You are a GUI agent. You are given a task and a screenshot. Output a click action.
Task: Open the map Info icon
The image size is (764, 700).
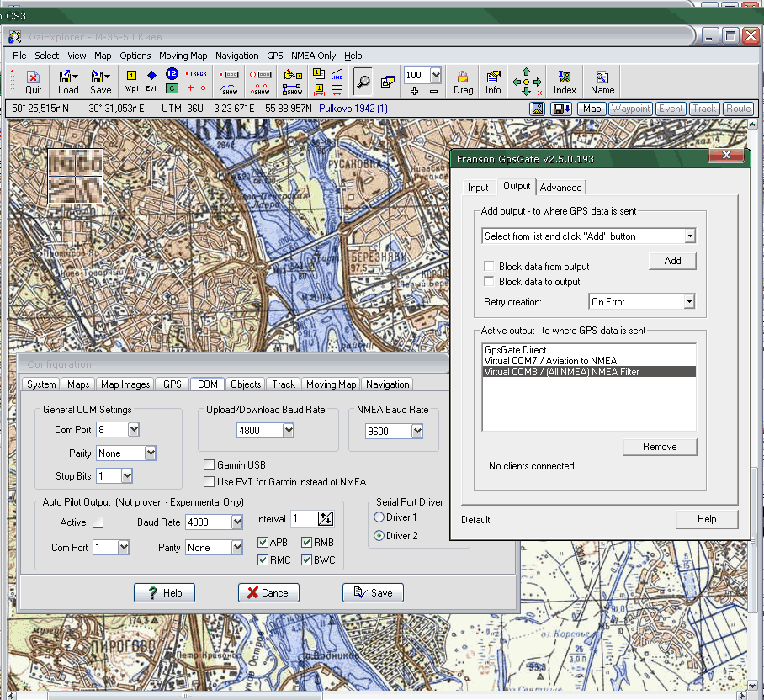pyautogui.click(x=493, y=82)
